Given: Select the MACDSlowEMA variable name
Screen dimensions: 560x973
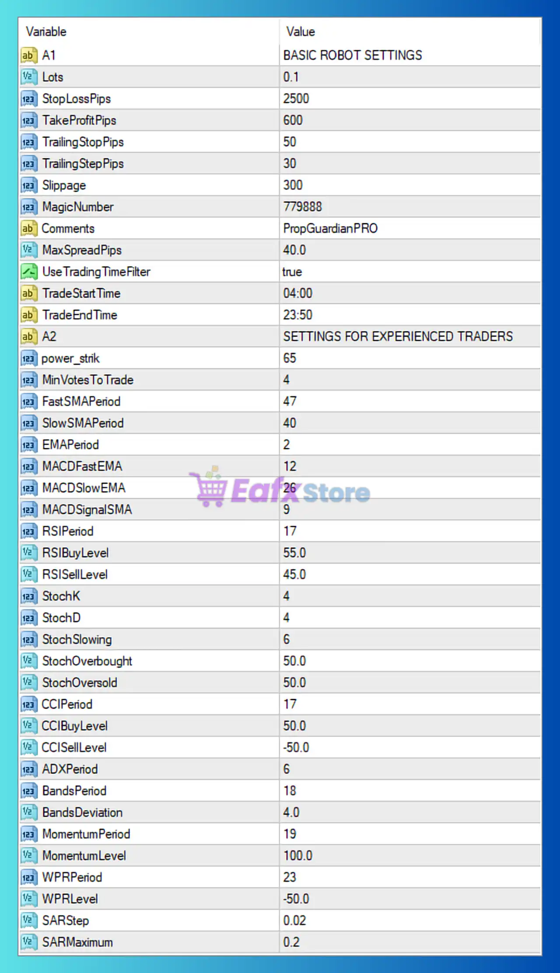Looking at the screenshot, I should [84, 488].
